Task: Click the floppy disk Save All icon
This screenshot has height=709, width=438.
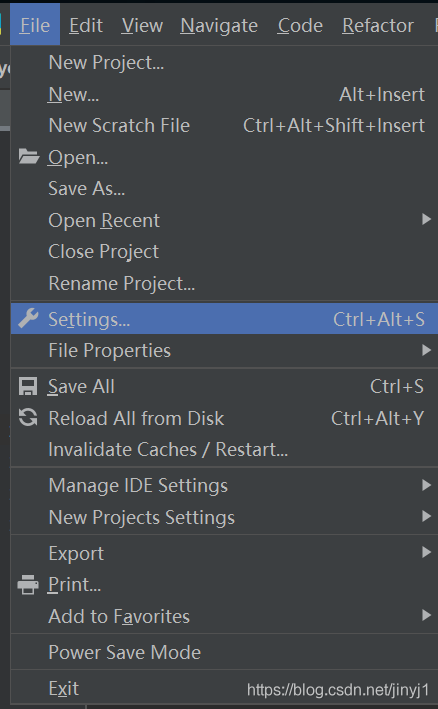Action: 28,387
